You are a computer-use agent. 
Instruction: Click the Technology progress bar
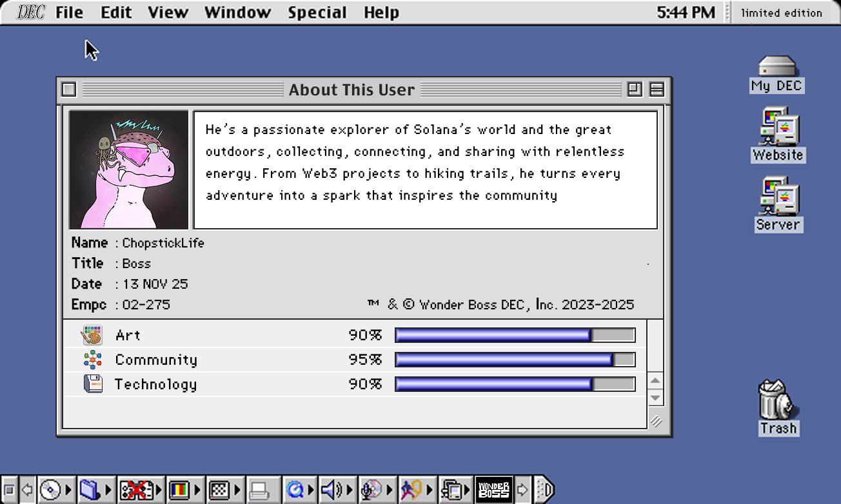coord(515,384)
